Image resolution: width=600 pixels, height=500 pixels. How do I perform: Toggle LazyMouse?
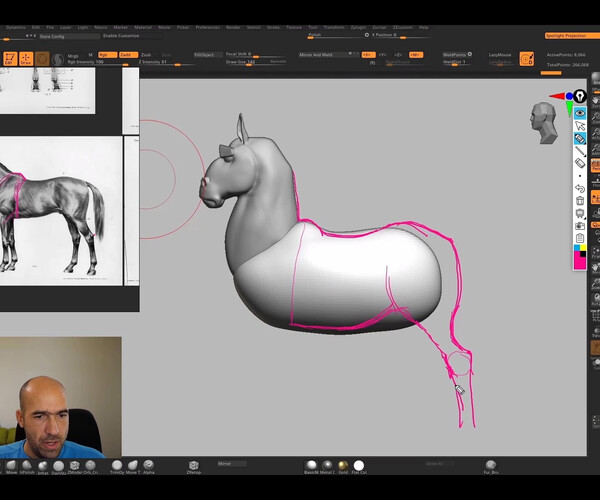(x=500, y=55)
